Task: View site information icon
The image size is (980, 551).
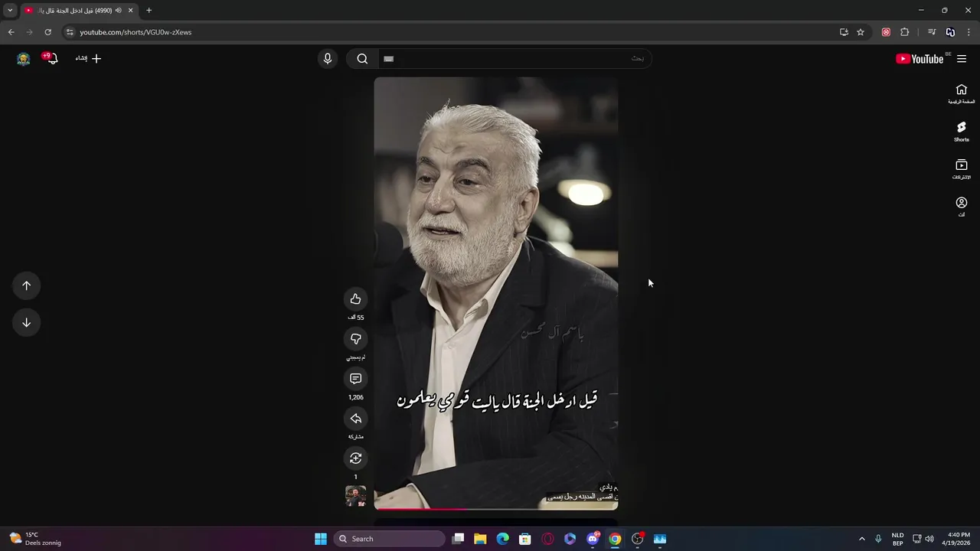Action: click(x=70, y=32)
